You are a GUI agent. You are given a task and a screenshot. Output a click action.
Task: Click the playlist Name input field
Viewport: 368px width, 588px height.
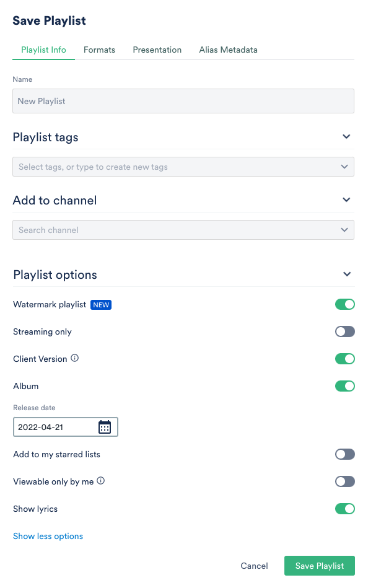click(183, 100)
